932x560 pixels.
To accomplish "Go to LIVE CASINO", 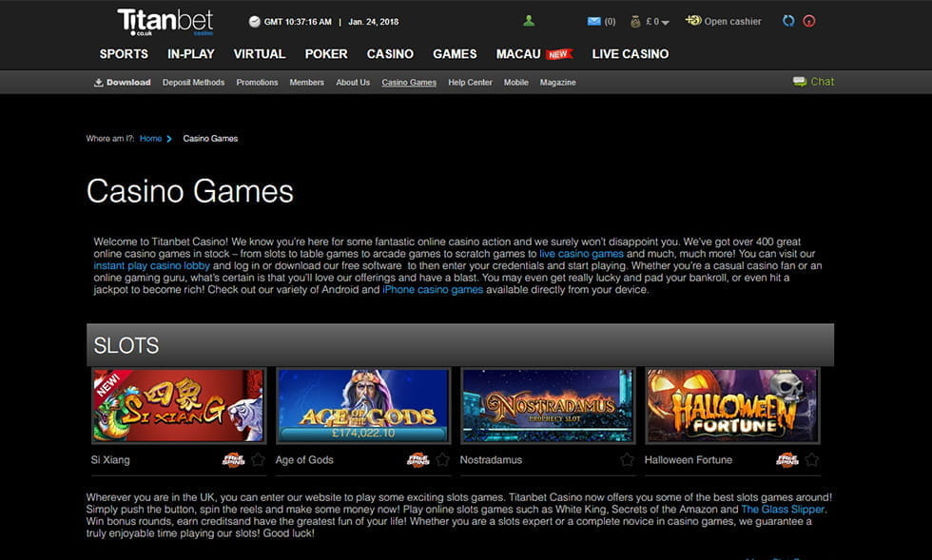I will click(x=630, y=54).
